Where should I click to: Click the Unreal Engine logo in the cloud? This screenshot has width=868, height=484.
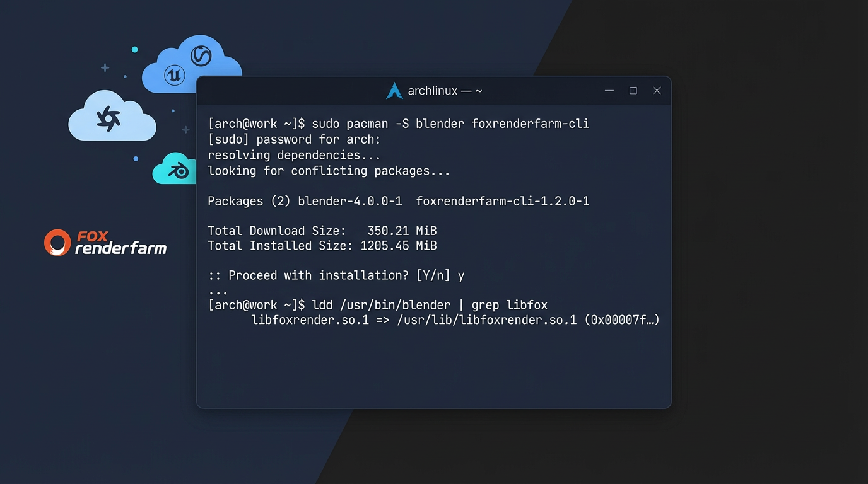(173, 76)
